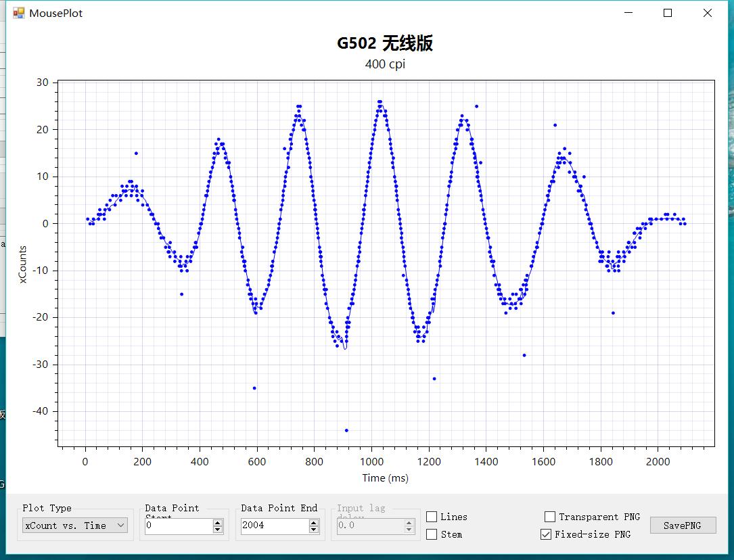
Task: Click the y-axis tick label 30
Action: 43,83
